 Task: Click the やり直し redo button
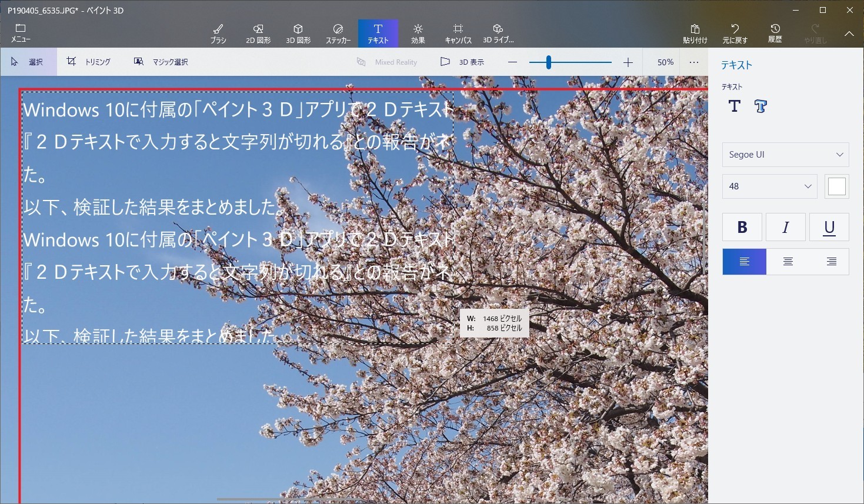coord(815,34)
